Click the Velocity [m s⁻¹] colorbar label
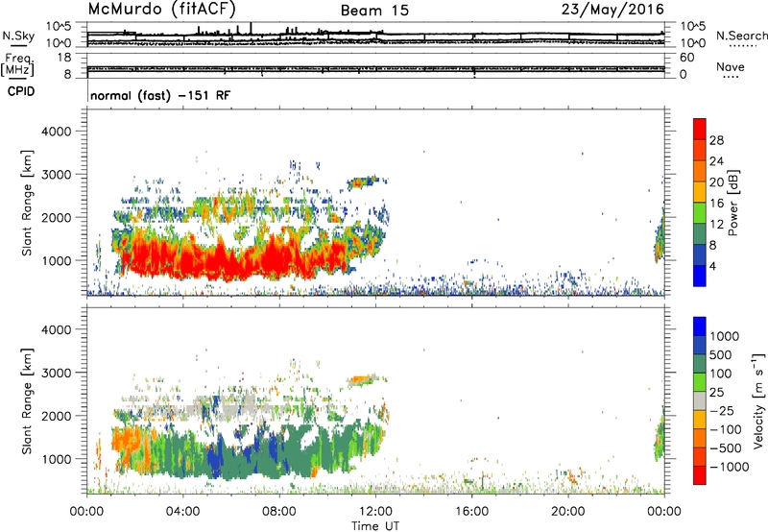 758,400
